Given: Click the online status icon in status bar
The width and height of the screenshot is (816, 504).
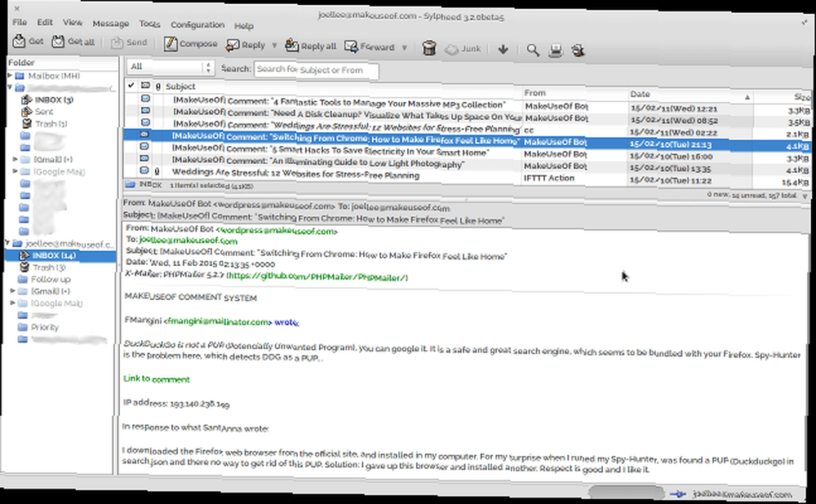Looking at the screenshot, I should (x=678, y=494).
